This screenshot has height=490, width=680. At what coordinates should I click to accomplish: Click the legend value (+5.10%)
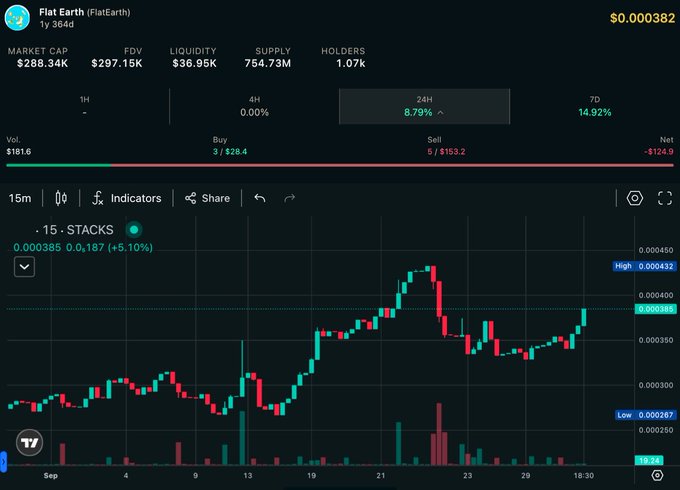tap(130, 248)
